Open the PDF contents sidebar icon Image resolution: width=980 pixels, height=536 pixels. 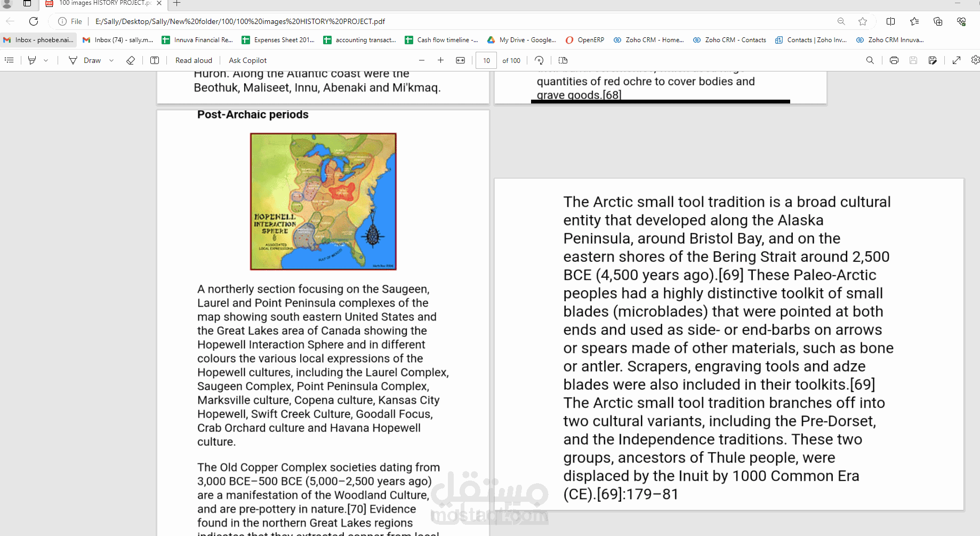point(9,60)
